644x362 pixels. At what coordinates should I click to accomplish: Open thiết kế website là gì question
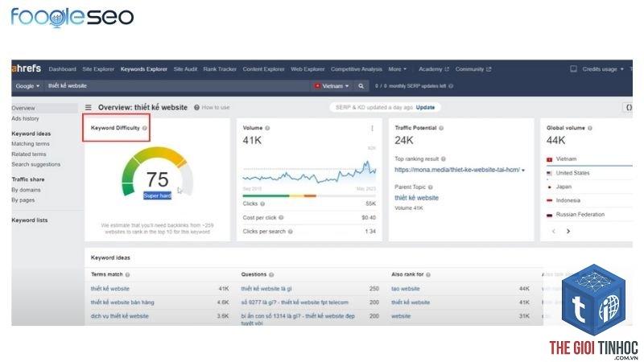[266, 289]
